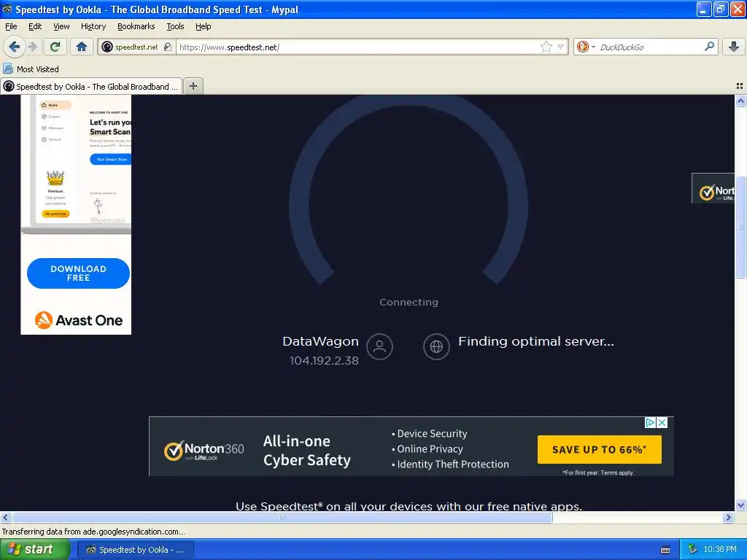The width and height of the screenshot is (747, 560).
Task: Minimize the Mypal browser window
Action: 704,9
